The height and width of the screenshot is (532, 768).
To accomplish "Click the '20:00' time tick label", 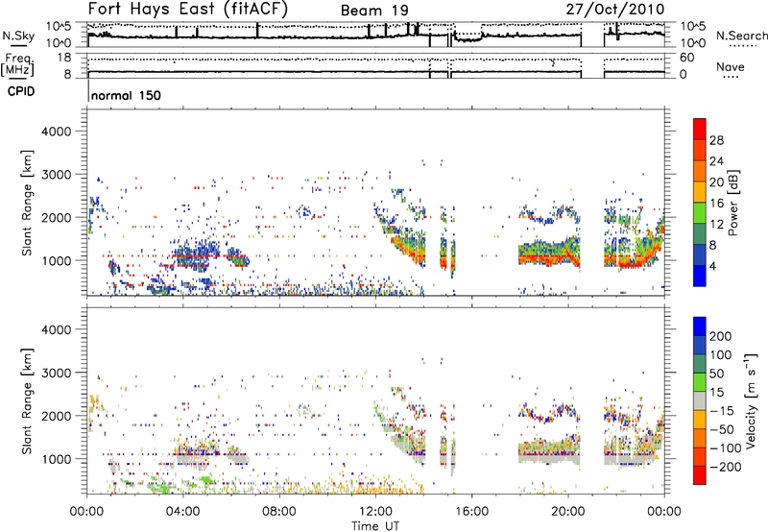I will (x=567, y=512).
